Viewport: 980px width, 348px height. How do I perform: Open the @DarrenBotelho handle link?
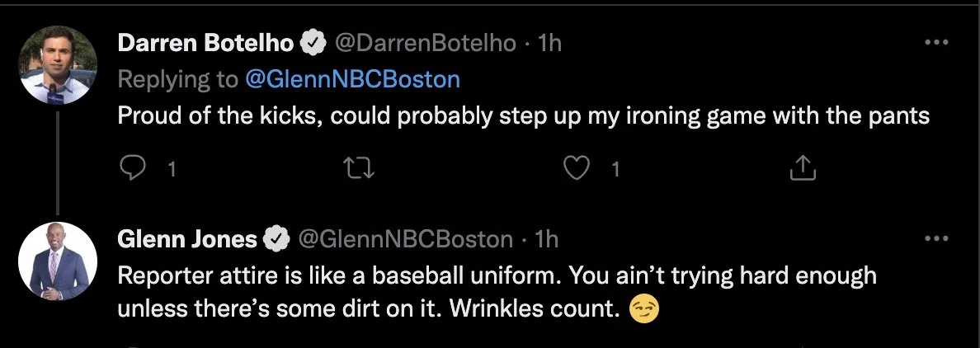[x=426, y=43]
